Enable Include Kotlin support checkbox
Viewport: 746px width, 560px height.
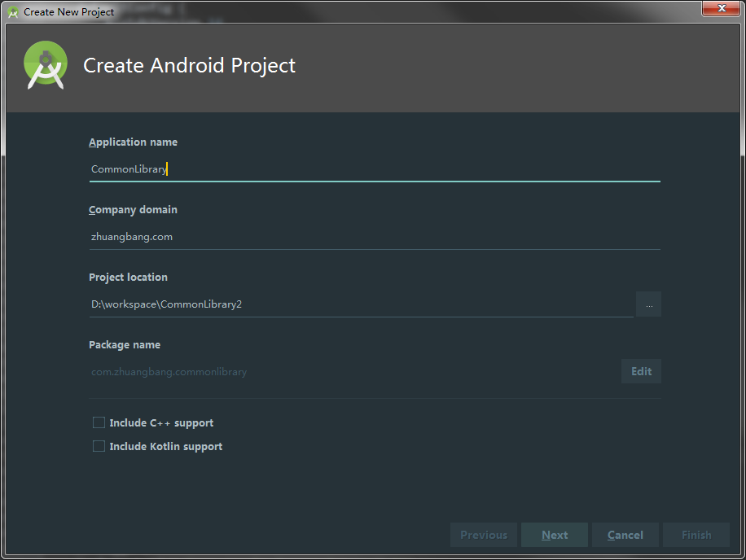(x=99, y=446)
